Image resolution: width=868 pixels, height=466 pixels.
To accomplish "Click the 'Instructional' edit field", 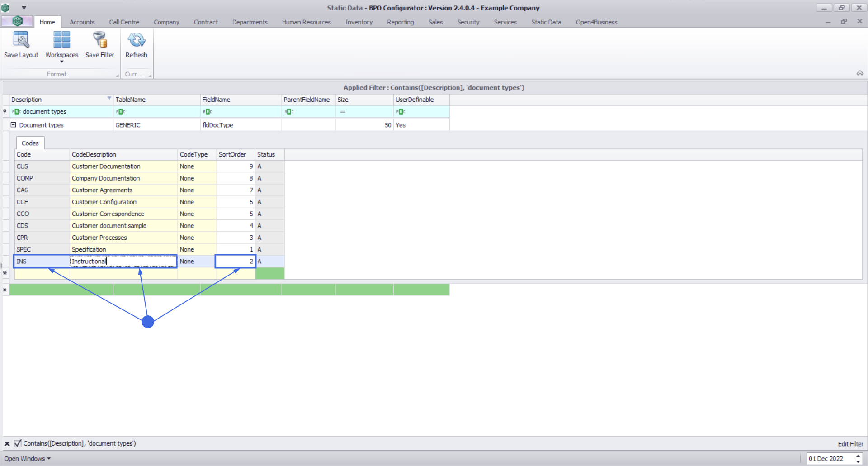I will (123, 261).
